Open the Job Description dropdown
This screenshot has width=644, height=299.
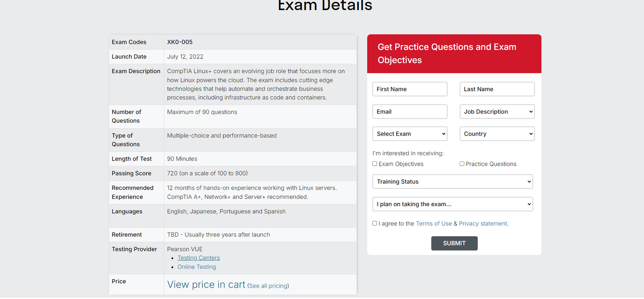[497, 111]
